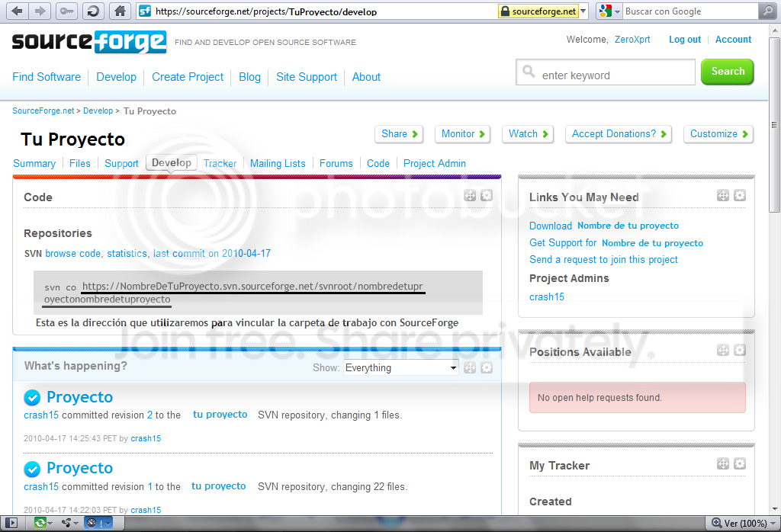781x532 pixels.
Task: Open the ZeroXprt user profile link
Action: click(632, 40)
